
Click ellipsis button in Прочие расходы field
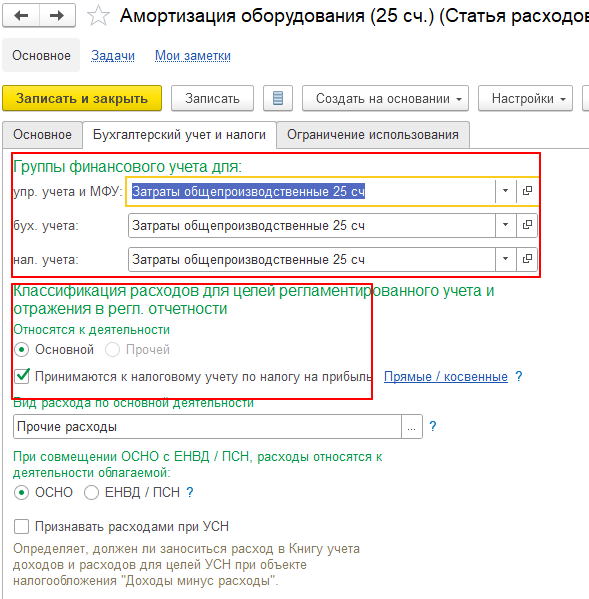(x=412, y=427)
